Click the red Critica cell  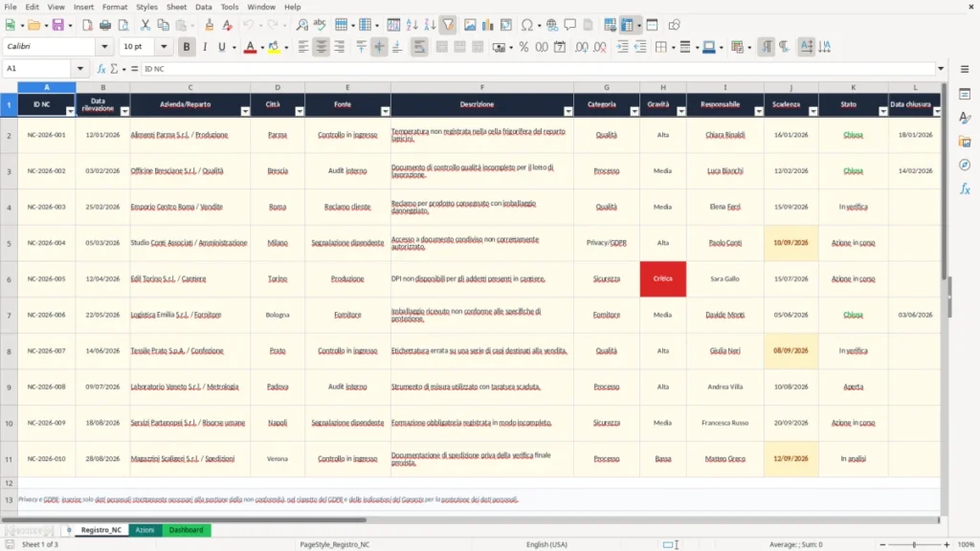point(662,278)
